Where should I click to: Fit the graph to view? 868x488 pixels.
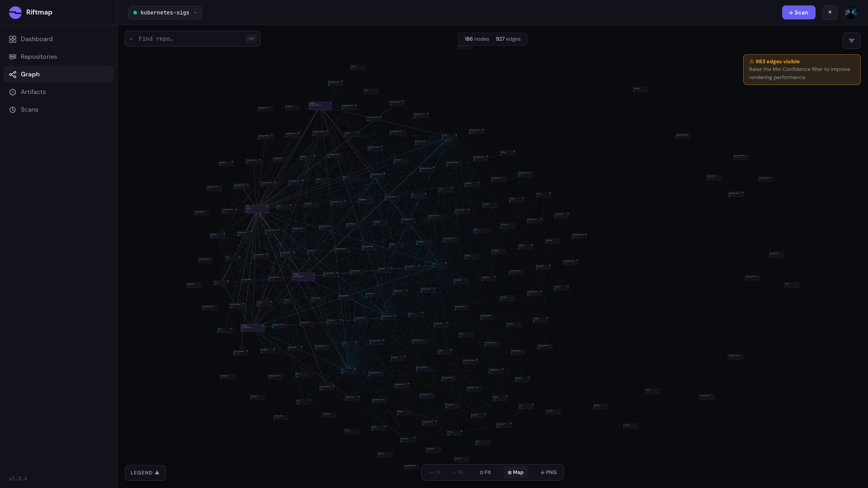(x=486, y=473)
